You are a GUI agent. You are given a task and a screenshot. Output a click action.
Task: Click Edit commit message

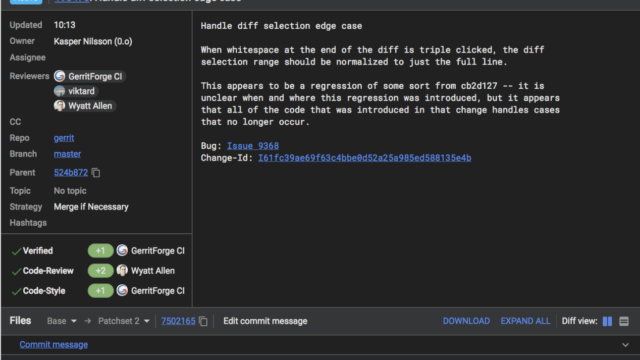(x=265, y=321)
